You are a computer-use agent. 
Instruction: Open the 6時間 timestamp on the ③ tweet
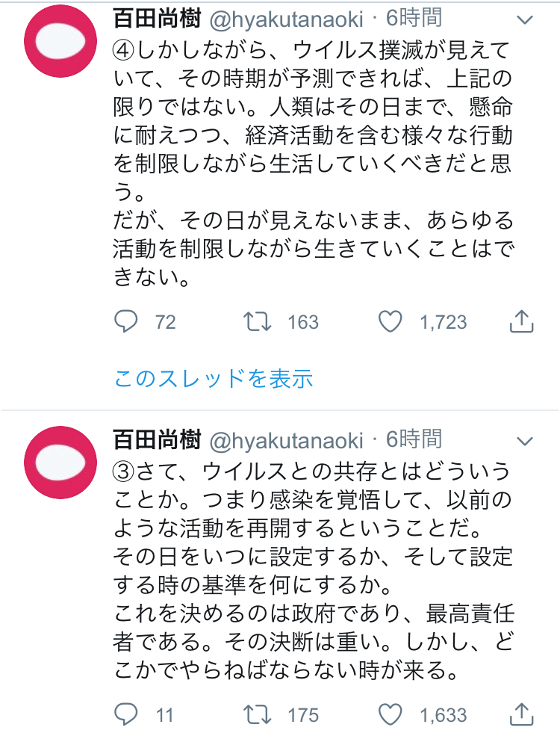(414, 439)
